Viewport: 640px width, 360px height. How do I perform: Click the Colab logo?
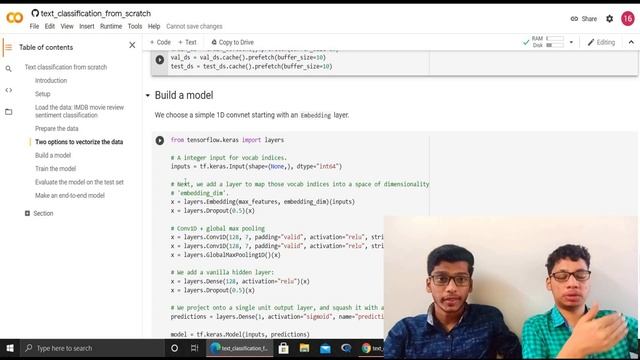[x=15, y=18]
